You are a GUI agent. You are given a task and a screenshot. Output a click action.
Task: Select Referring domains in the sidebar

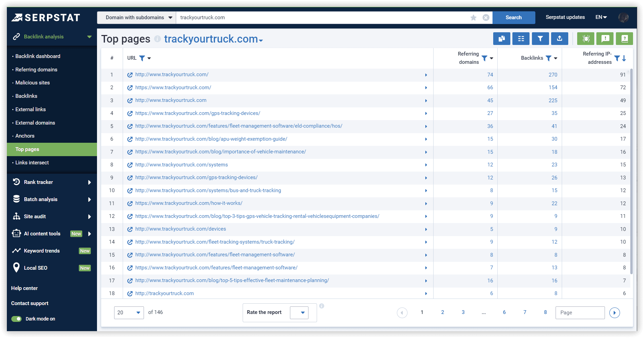36,69
